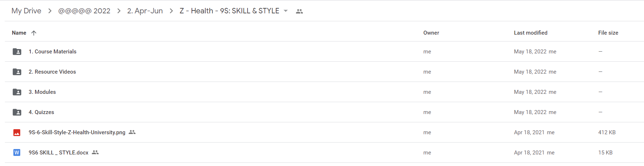Expand breadcrumb chevron after My Drive
Viewport: 644px width, 166px height.
(50, 11)
